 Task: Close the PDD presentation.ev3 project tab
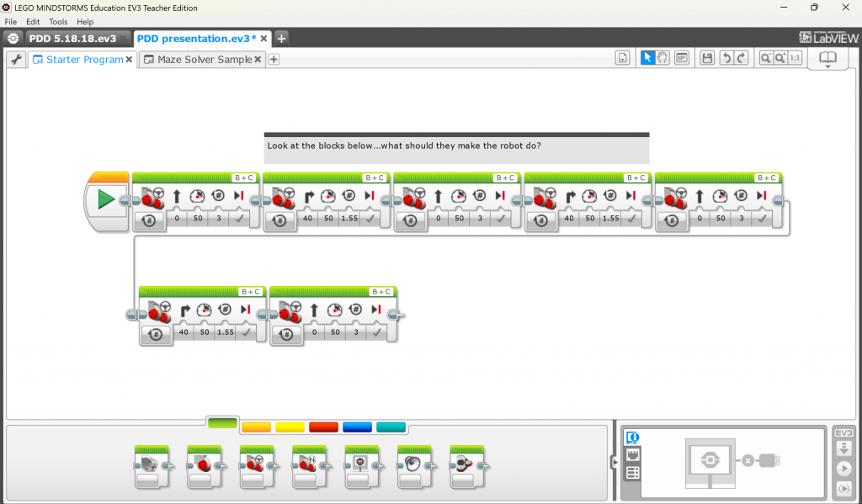point(263,39)
